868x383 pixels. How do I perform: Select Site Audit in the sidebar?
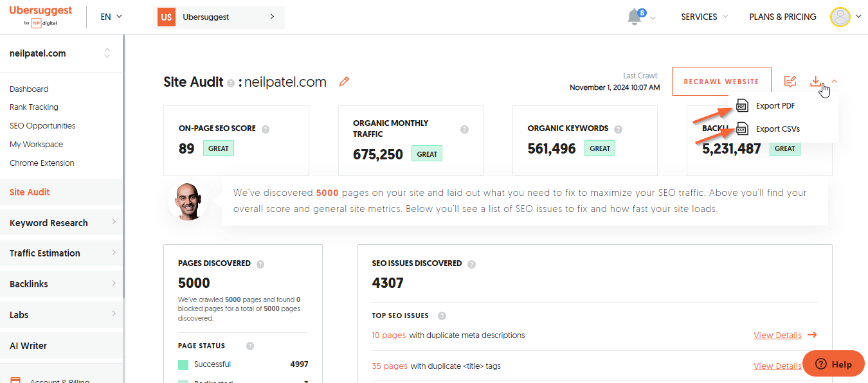click(x=61, y=192)
